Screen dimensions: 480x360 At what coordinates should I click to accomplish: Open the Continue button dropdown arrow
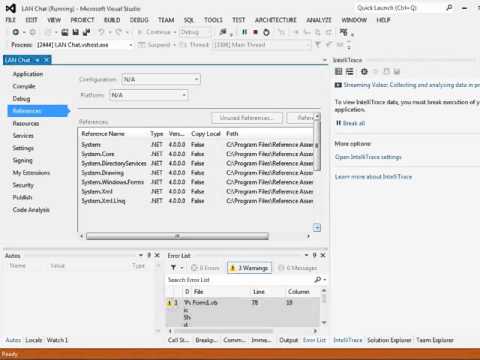[175, 32]
